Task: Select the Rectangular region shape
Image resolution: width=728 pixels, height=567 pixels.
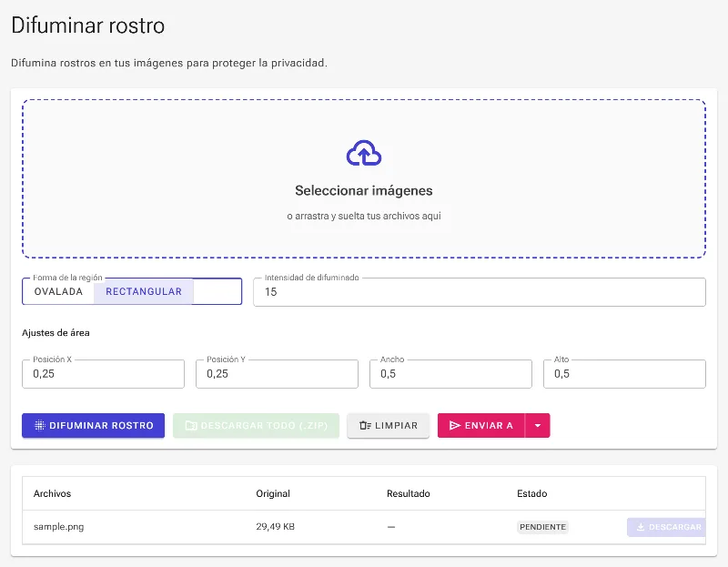Action: click(x=144, y=291)
